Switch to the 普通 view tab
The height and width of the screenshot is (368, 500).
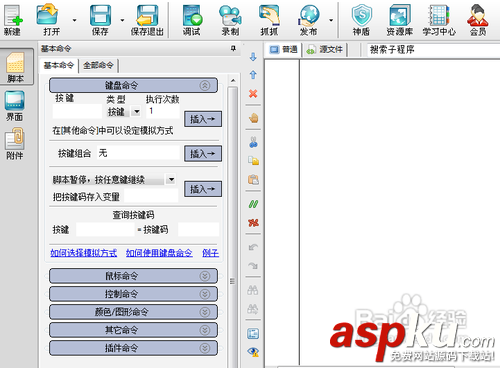coord(284,50)
